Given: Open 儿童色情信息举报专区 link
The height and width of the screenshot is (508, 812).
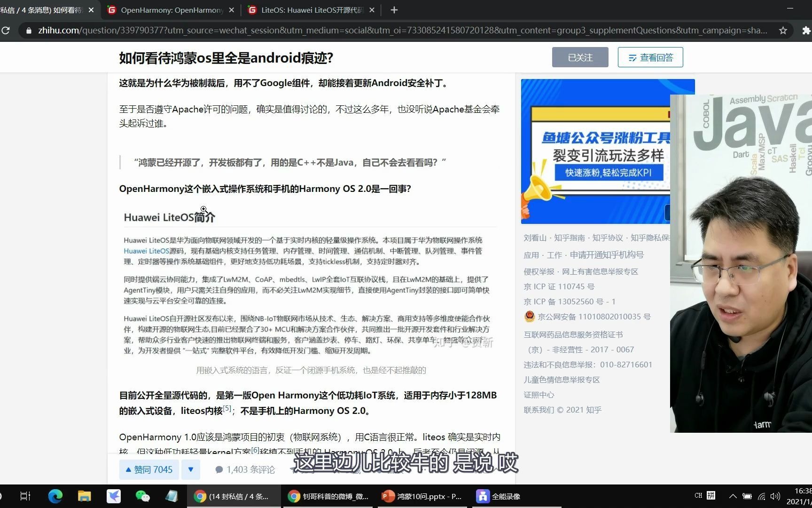Looking at the screenshot, I should click(x=562, y=380).
